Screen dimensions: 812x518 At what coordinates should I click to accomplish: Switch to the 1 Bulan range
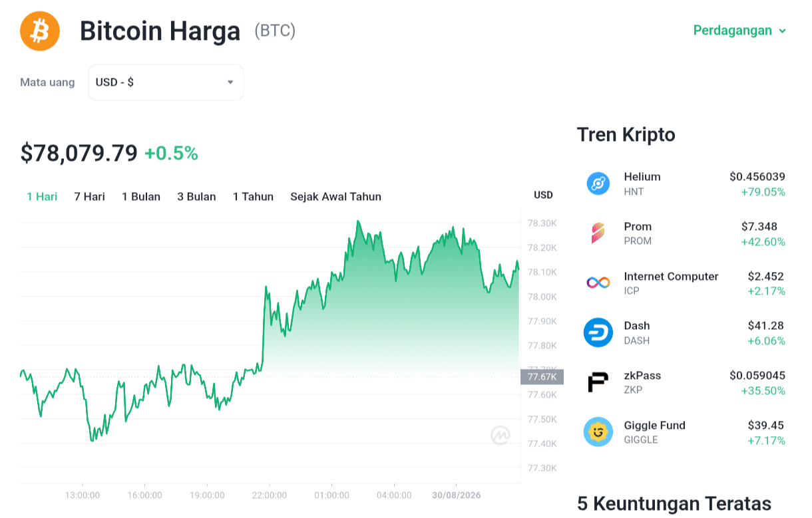141,197
